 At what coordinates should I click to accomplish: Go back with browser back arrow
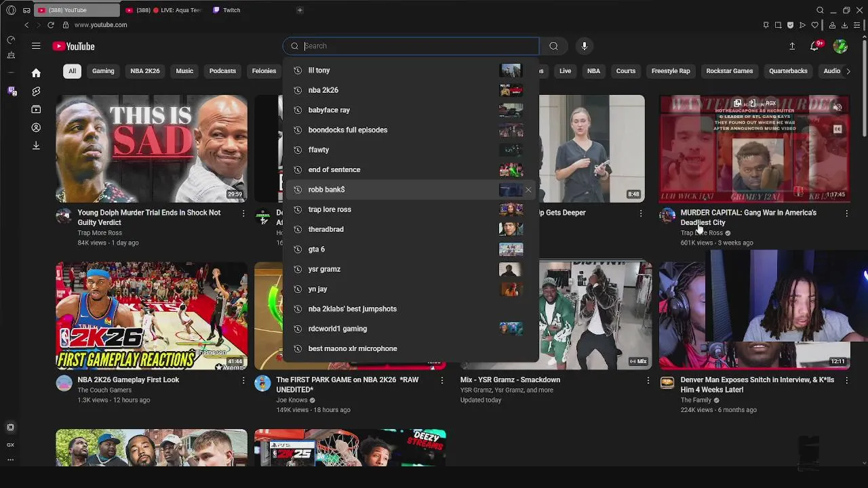[x=26, y=25]
